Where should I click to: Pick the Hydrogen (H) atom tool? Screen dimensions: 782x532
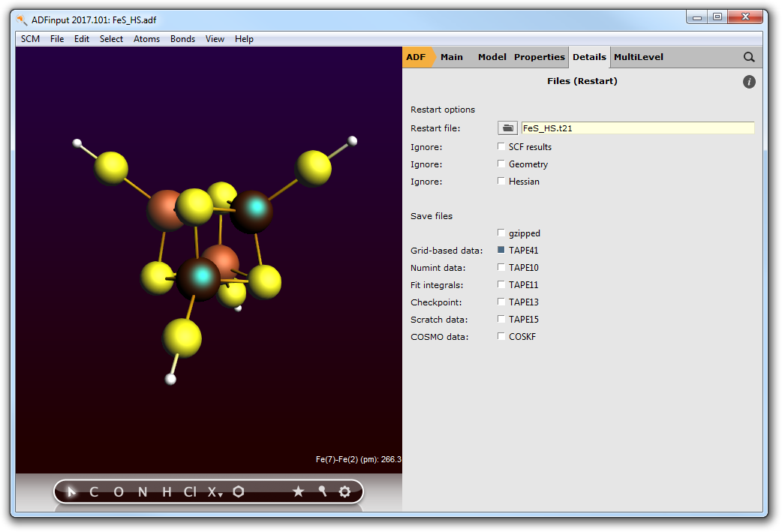pyautogui.click(x=167, y=492)
